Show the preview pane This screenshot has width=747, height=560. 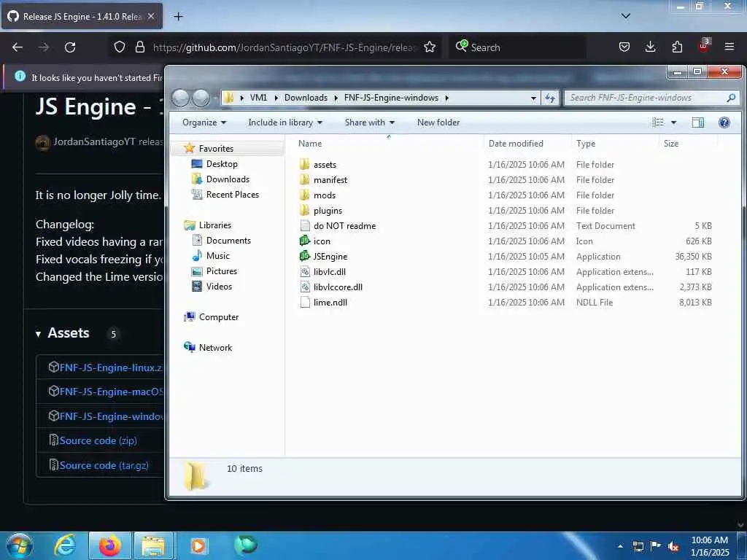[x=698, y=122]
